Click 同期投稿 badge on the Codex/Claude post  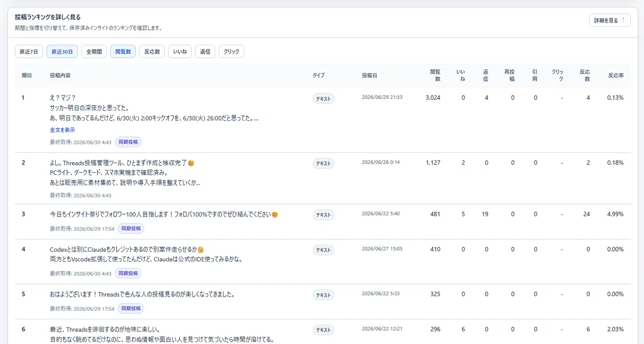[x=128, y=273]
